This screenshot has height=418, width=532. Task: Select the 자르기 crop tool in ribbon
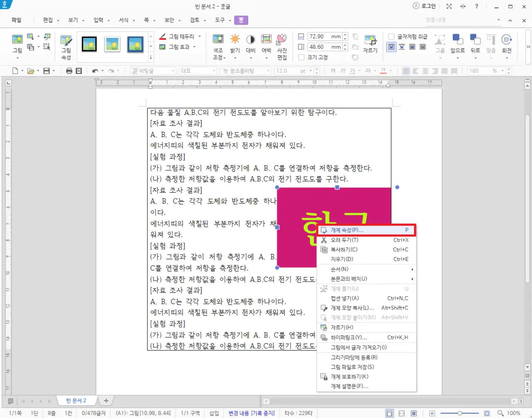[x=370, y=44]
